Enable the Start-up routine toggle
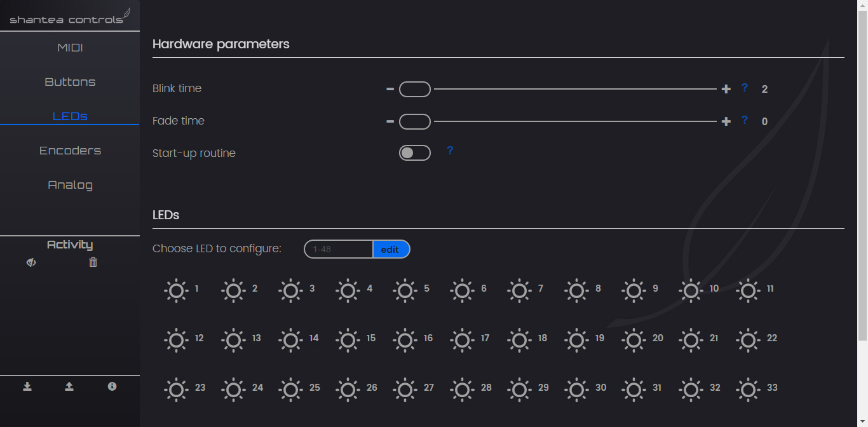 (x=414, y=153)
